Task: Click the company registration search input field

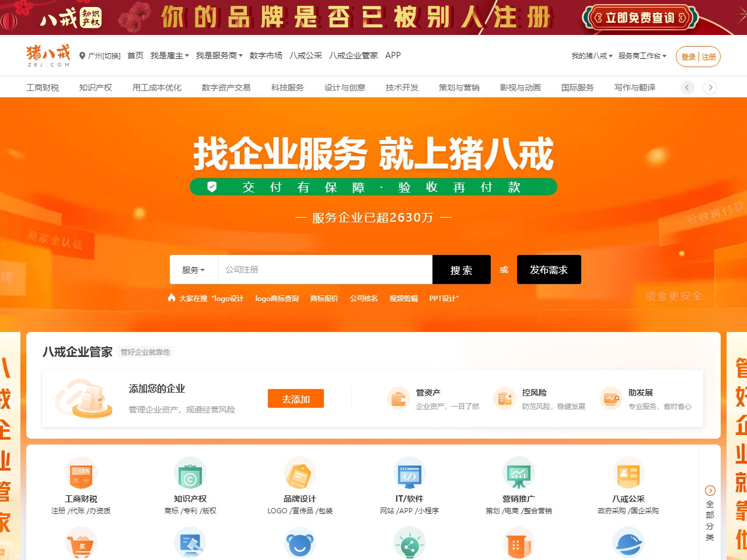Action: [x=321, y=269]
